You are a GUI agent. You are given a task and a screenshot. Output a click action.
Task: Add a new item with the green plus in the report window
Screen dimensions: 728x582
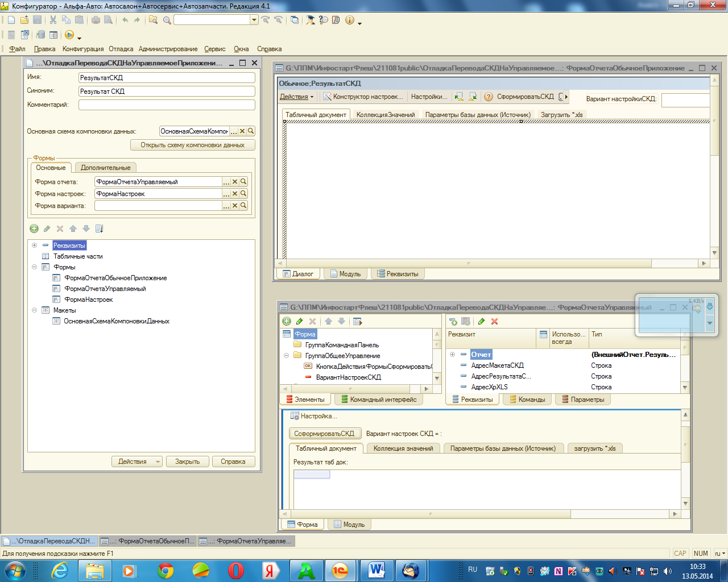click(x=34, y=228)
